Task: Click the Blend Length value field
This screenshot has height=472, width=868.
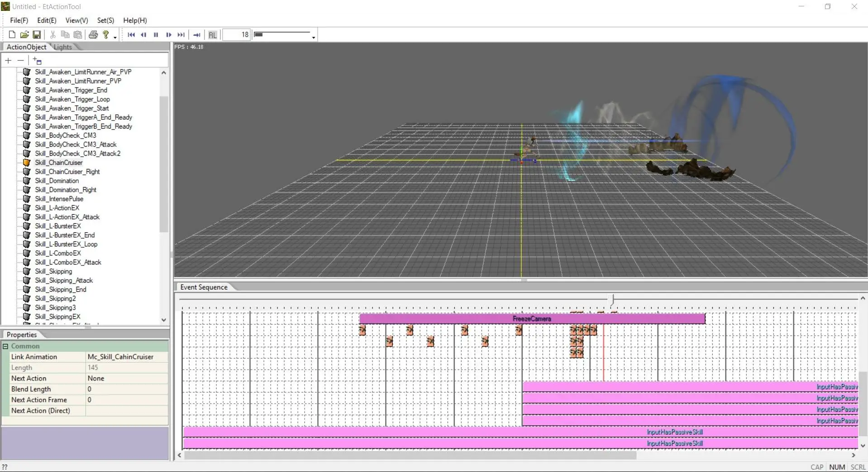Action: pyautogui.click(x=127, y=389)
